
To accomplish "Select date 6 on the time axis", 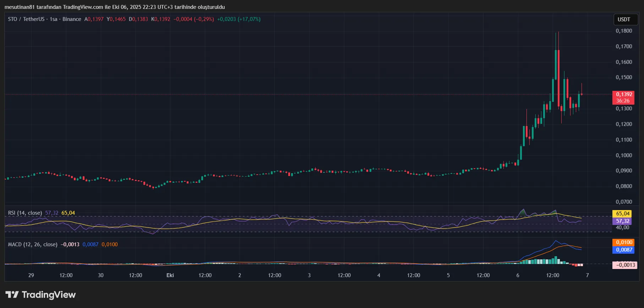I will [x=518, y=275].
